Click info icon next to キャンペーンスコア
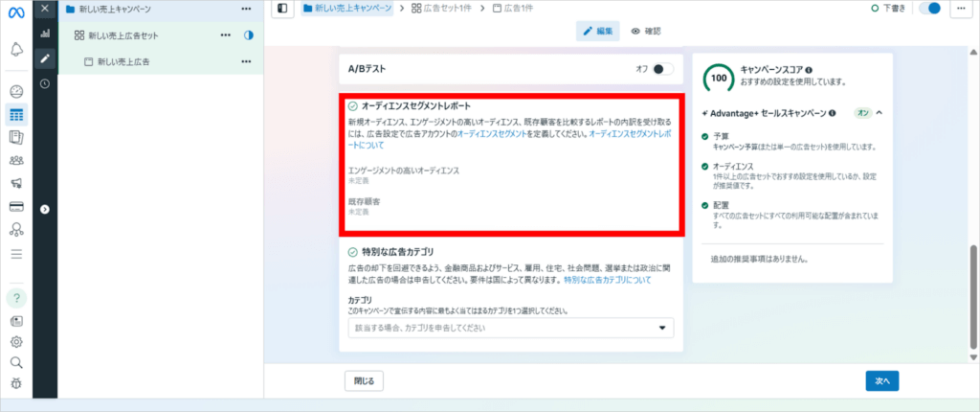This screenshot has width=980, height=412. (x=809, y=70)
